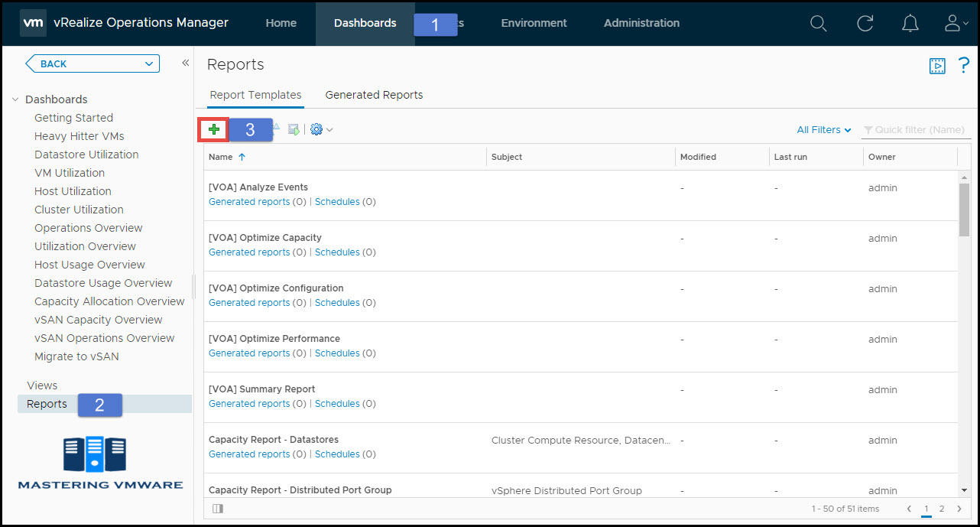Open the Capacity Allocation Overview dashboard

(x=109, y=301)
